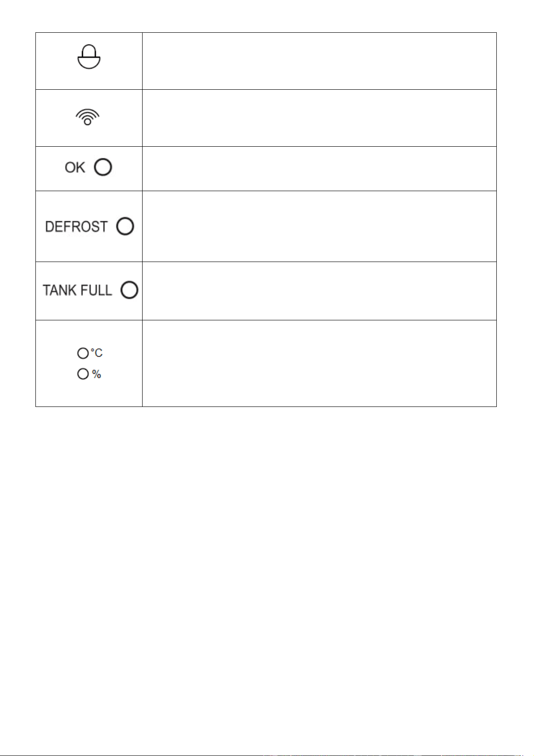Viewport: 534px width, 756px height.
Task: Click the DEFROST indicator circle
Action: click(125, 227)
